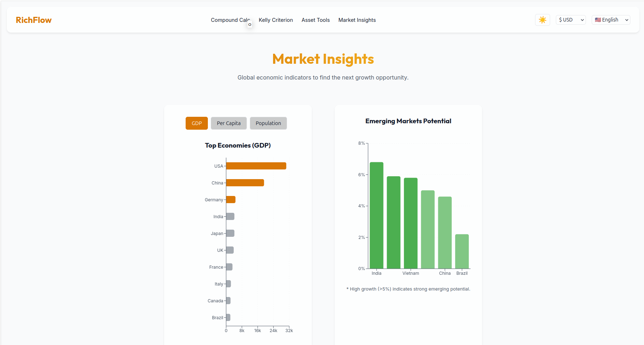The width and height of the screenshot is (644, 345).
Task: Open the Market Insights menu item
Action: pyautogui.click(x=357, y=20)
